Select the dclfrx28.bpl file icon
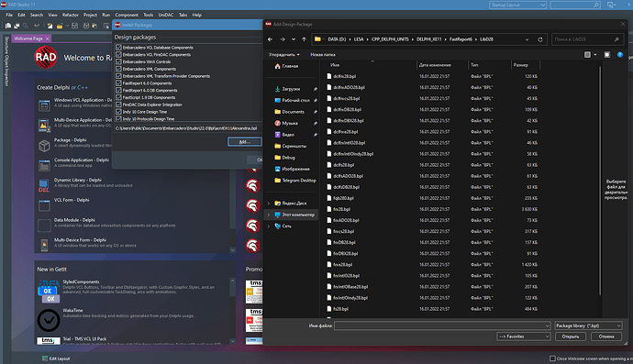The image size is (633, 364). (x=329, y=76)
